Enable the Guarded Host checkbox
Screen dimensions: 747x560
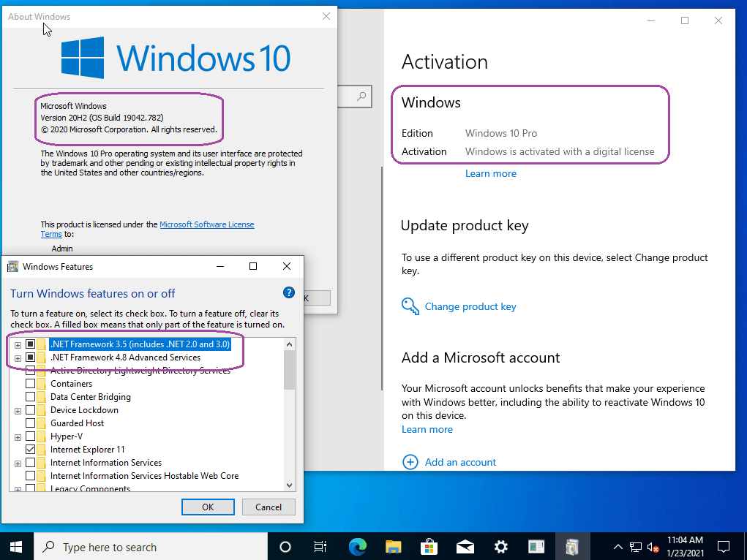coord(30,423)
